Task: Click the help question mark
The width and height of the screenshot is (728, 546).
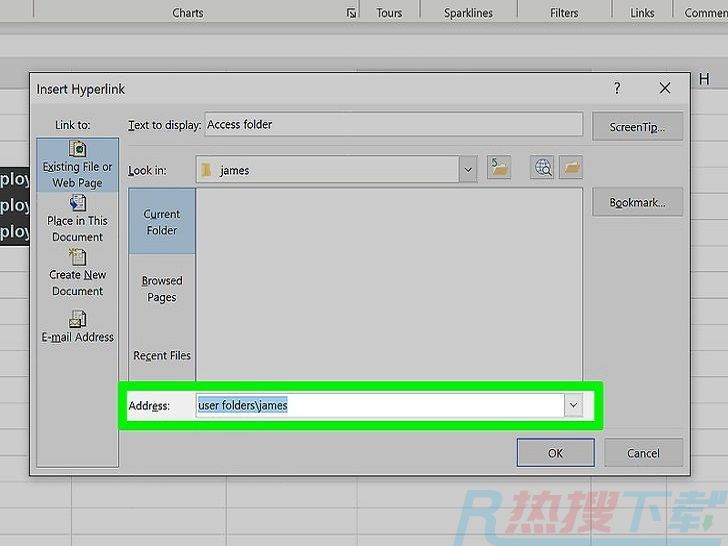Action: 617,88
